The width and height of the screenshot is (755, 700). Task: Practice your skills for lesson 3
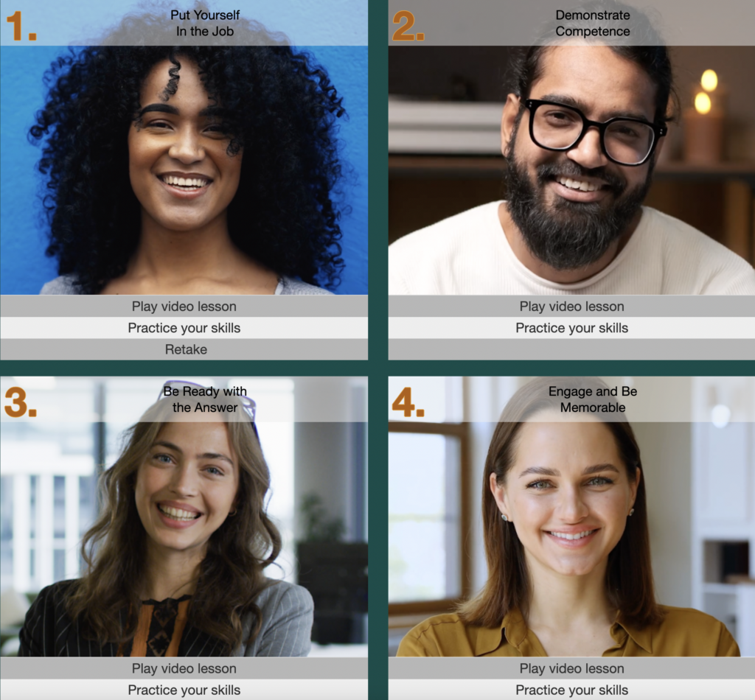(184, 690)
